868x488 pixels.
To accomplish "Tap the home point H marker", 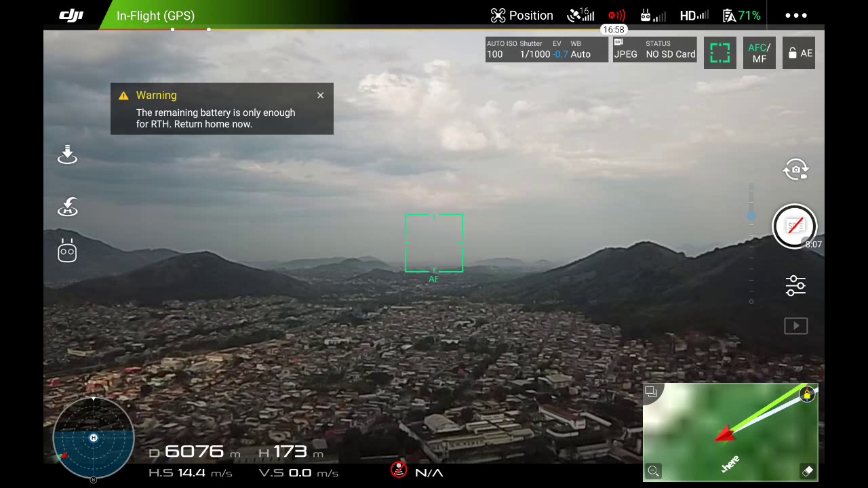I will 94,438.
